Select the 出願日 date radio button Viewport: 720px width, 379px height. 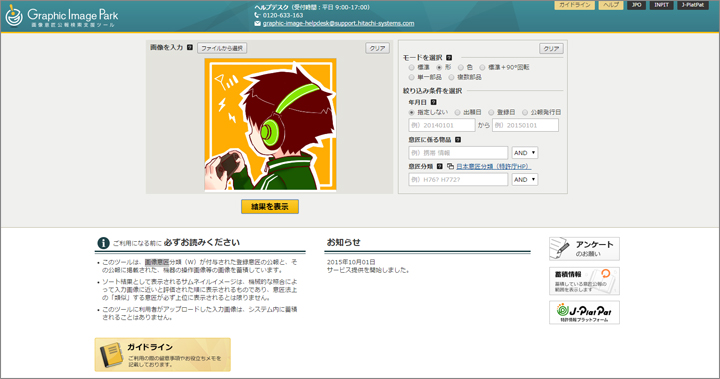(457, 112)
